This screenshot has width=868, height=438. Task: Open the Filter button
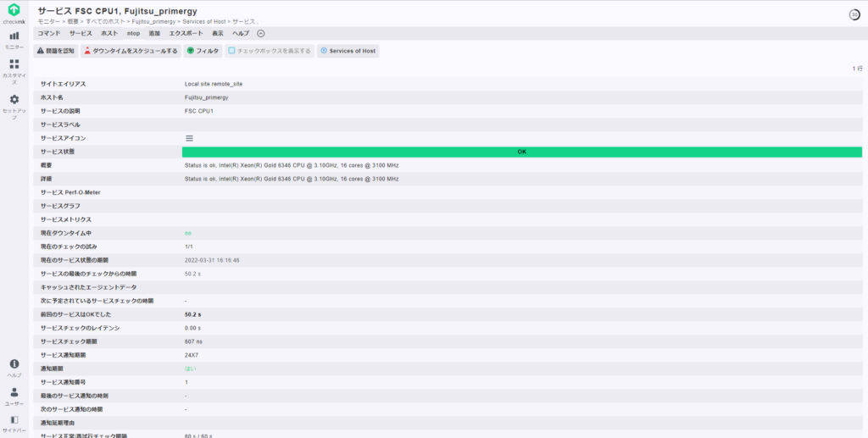[203, 51]
